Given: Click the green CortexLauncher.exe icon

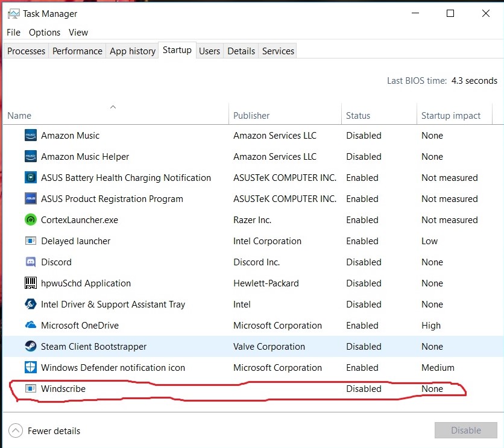Looking at the screenshot, I should [x=31, y=220].
